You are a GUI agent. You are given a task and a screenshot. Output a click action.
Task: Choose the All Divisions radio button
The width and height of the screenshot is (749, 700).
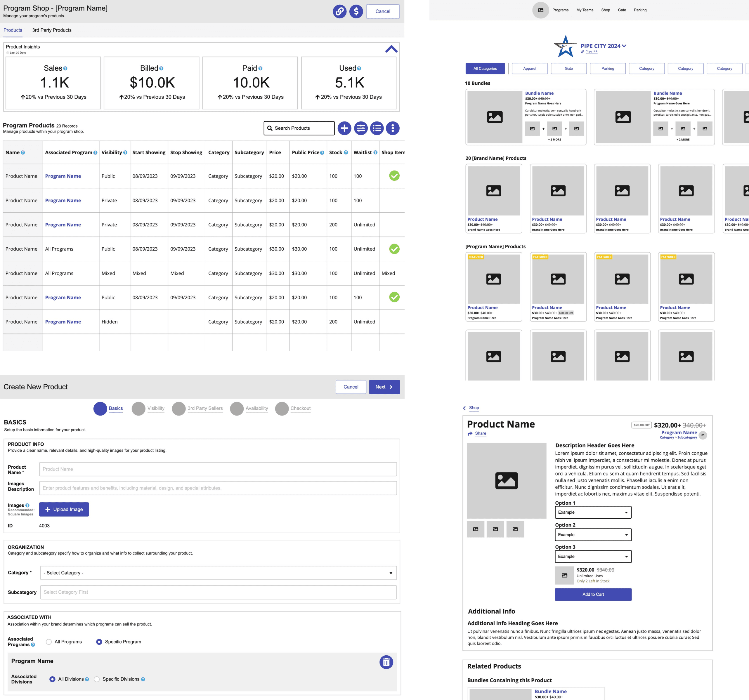coord(52,679)
